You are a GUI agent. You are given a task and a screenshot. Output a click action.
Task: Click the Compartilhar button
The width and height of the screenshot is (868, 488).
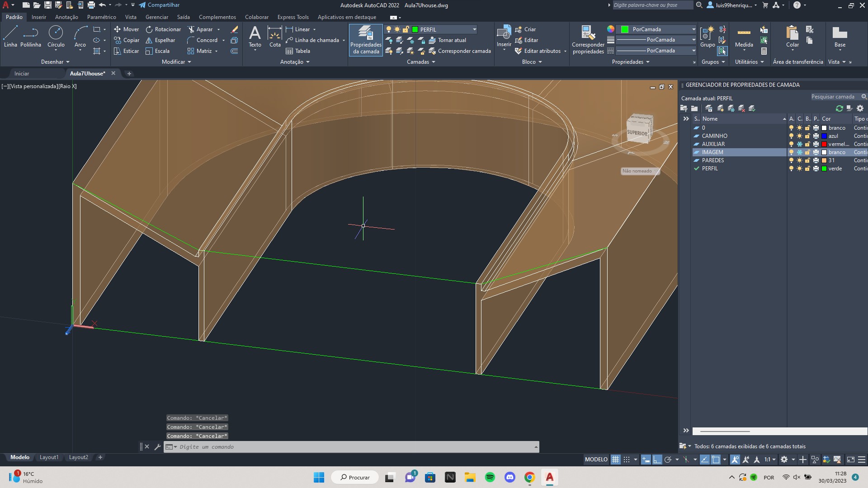point(159,5)
